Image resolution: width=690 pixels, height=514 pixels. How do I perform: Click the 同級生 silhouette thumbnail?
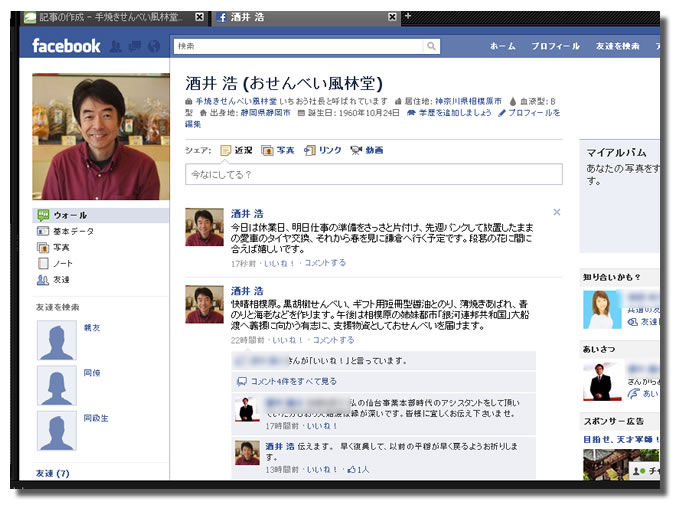(x=57, y=431)
